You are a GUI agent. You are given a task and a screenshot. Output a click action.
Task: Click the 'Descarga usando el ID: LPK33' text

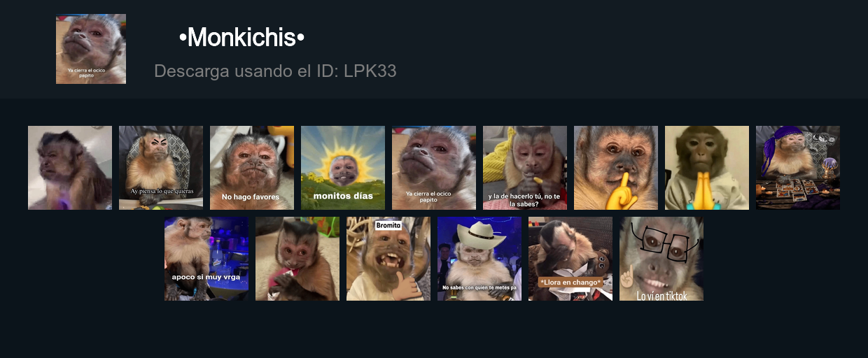pyautogui.click(x=275, y=71)
